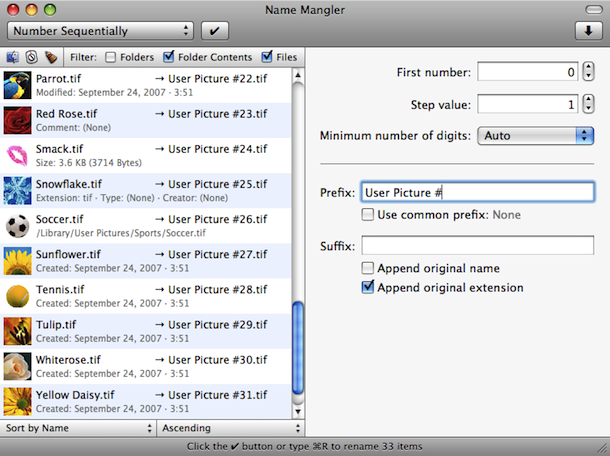Click the window resize grip corner
Screen dimensions: 610x456
pos(604,449)
